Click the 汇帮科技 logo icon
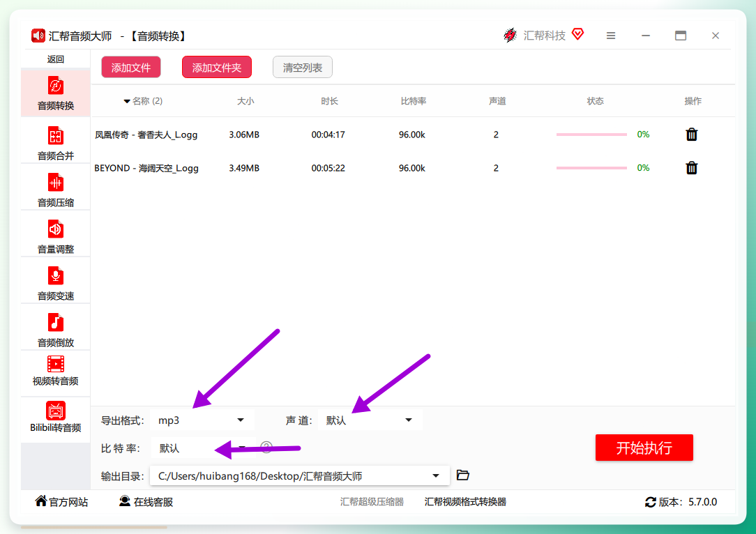Viewport: 756px width, 534px height. pyautogui.click(x=510, y=35)
